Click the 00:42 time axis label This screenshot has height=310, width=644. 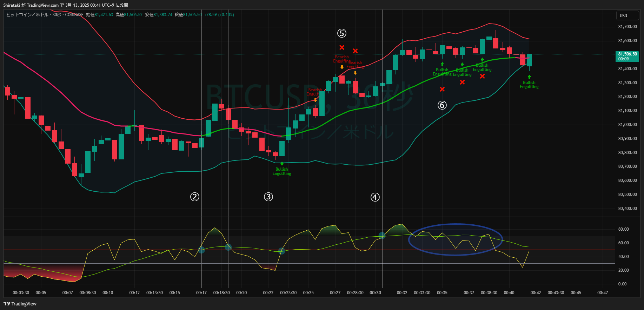coord(536,293)
